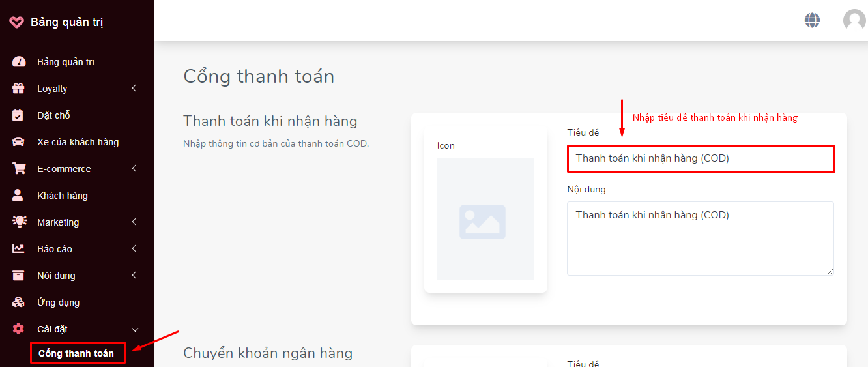The height and width of the screenshot is (367, 868).
Task: Expand the Nội dung submenu chevron
Action: [134, 275]
